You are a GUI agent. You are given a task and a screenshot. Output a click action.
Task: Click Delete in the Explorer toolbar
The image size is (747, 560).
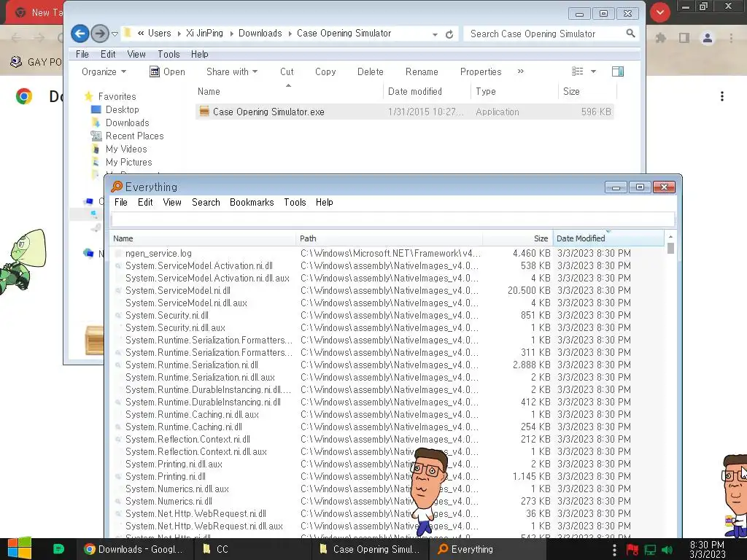point(370,72)
